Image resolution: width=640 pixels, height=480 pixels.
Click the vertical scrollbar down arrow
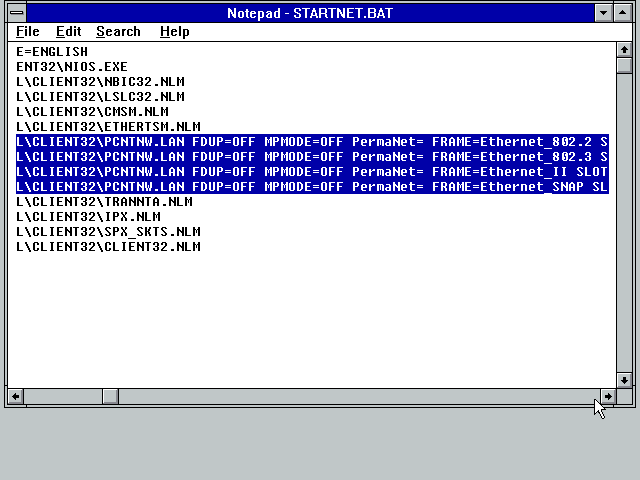click(624, 380)
